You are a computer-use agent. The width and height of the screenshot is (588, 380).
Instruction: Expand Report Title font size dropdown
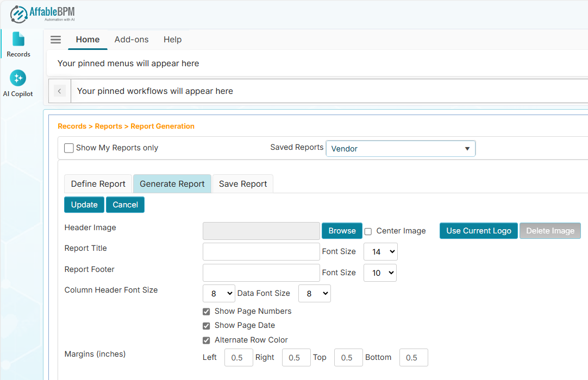pos(380,252)
